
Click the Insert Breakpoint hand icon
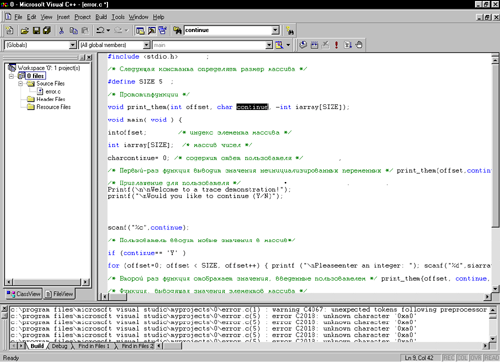[x=359, y=45]
